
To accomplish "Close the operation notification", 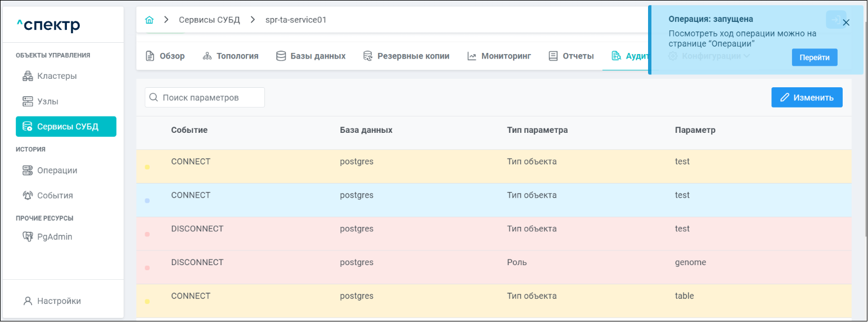I will coord(846,23).
